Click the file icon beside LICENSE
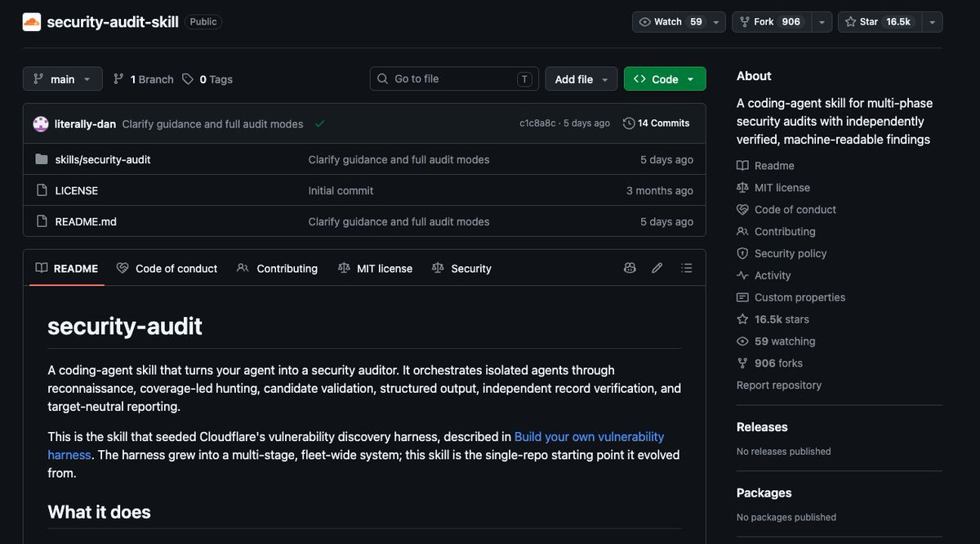 point(42,190)
